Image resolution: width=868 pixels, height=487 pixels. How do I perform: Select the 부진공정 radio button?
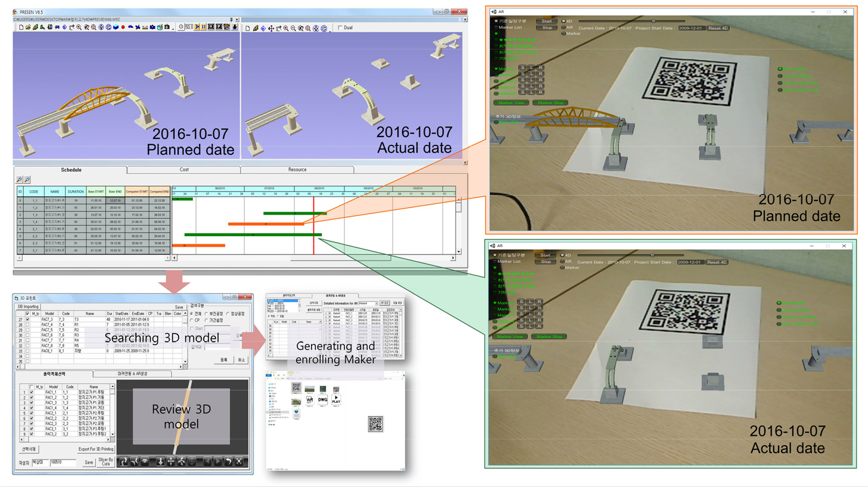pos(206,314)
